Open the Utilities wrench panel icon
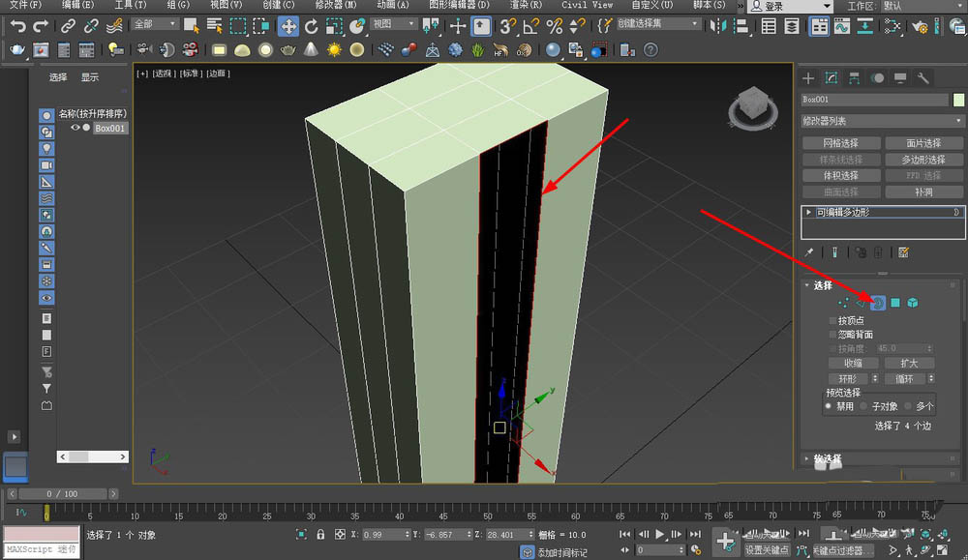 pos(923,78)
